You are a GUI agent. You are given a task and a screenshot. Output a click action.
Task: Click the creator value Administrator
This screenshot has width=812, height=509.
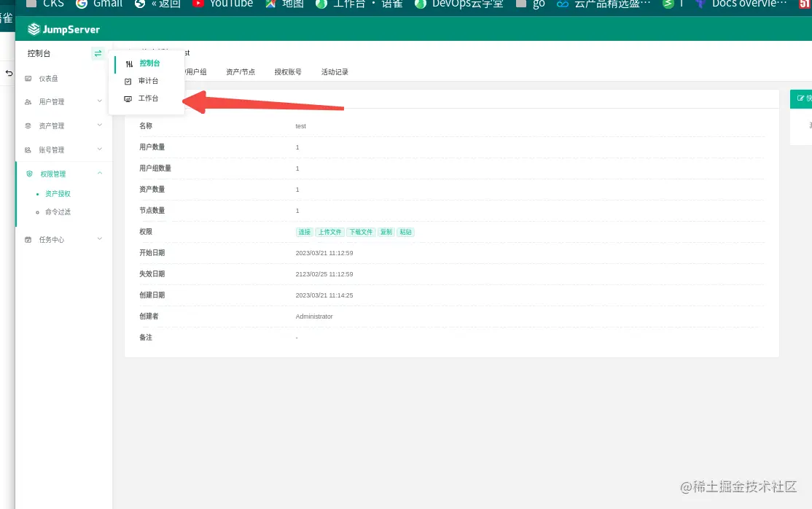314,316
